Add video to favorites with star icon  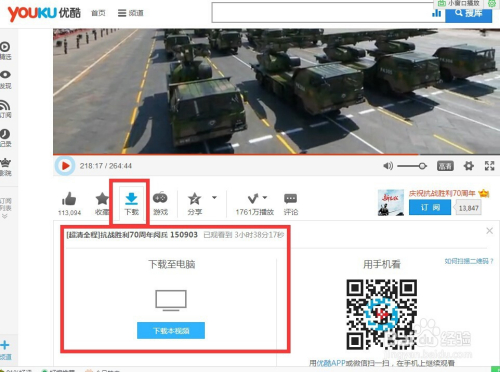102,199
